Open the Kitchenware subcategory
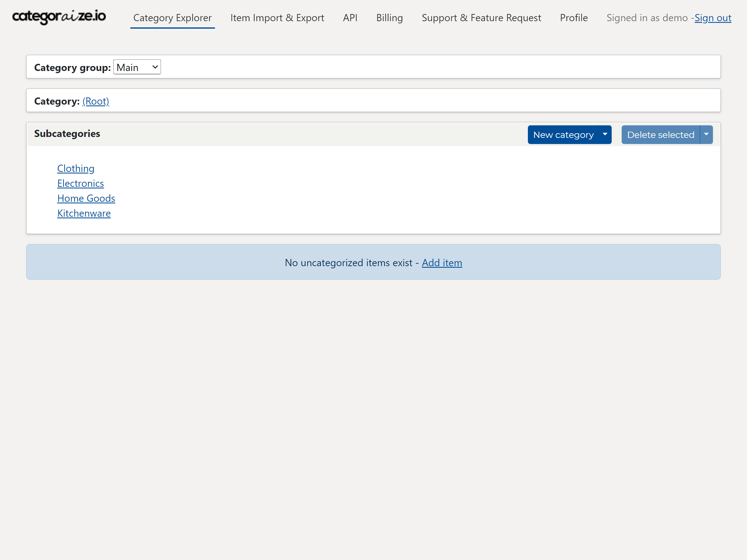 [x=84, y=213]
